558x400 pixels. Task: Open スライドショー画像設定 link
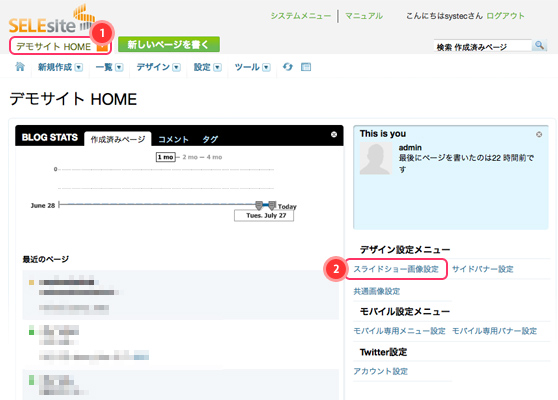(396, 269)
